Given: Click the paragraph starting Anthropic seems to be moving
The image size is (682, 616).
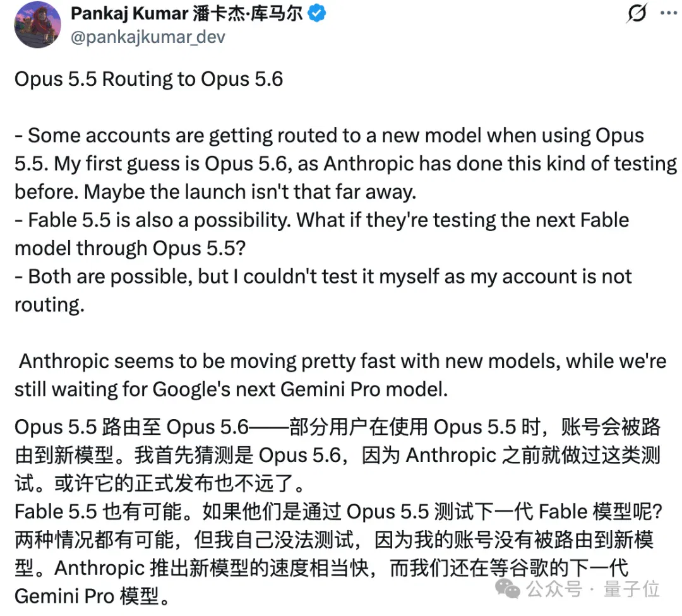Looking at the screenshot, I should (x=340, y=376).
